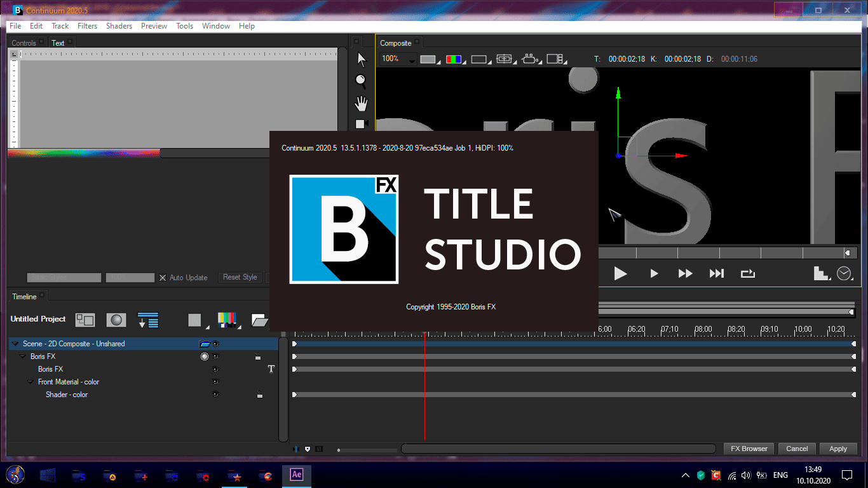This screenshot has width=868, height=488.
Task: Toggle the lock on Shader - color track
Action: coord(259,395)
